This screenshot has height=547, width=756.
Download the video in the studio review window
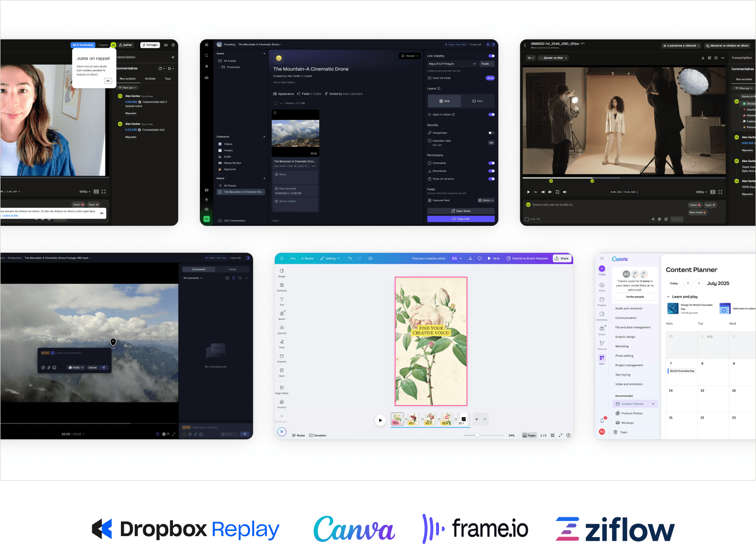point(703,58)
